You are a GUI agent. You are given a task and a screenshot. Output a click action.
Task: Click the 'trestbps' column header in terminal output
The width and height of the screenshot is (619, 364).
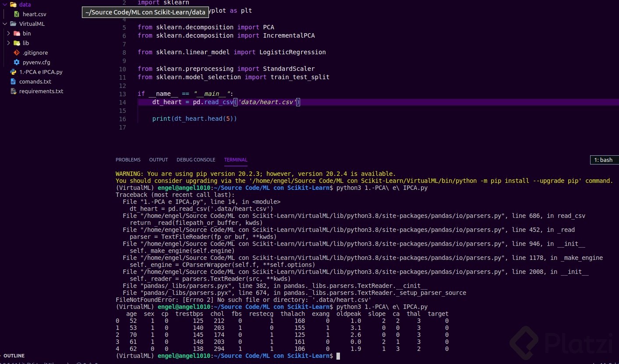189,314
